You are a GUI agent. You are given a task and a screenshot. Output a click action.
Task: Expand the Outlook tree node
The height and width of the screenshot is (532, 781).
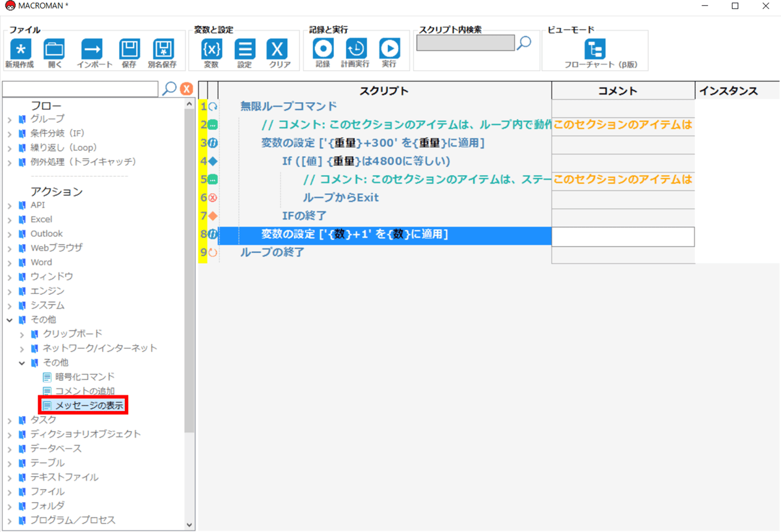pyautogui.click(x=10, y=234)
